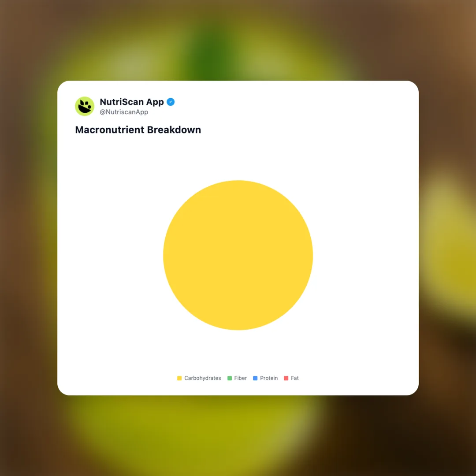Select the Macronutrient Breakdown heading
476x476 pixels.
pos(138,130)
